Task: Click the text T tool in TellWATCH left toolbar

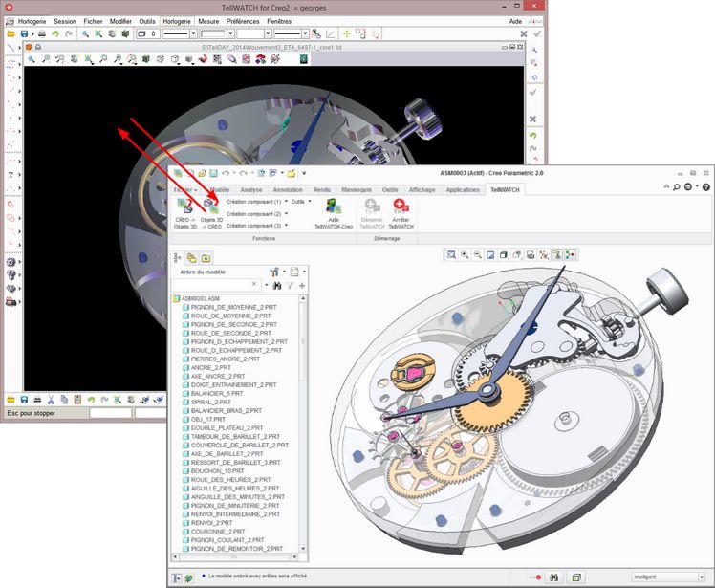Action: 11,175
